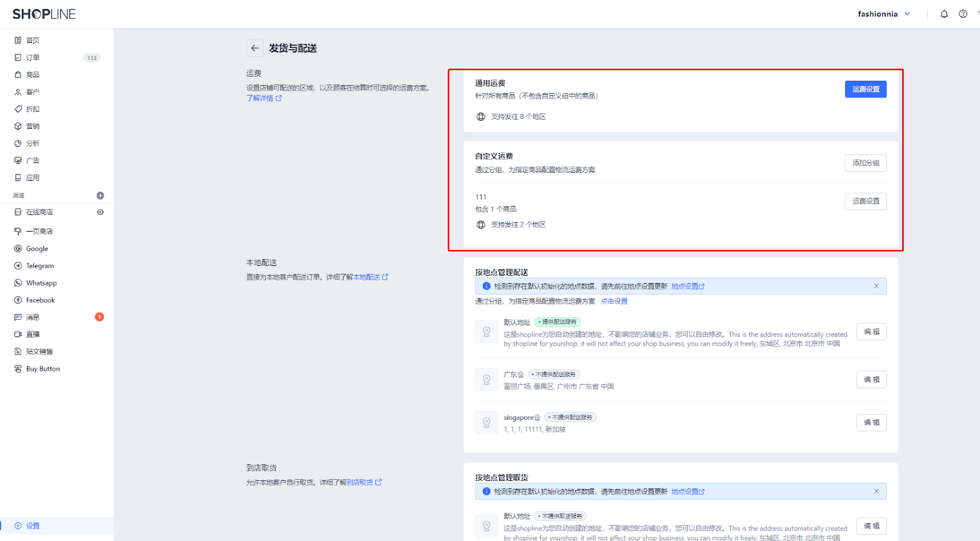Close the pickup location notice banner
The height and width of the screenshot is (541, 980).
876,491
